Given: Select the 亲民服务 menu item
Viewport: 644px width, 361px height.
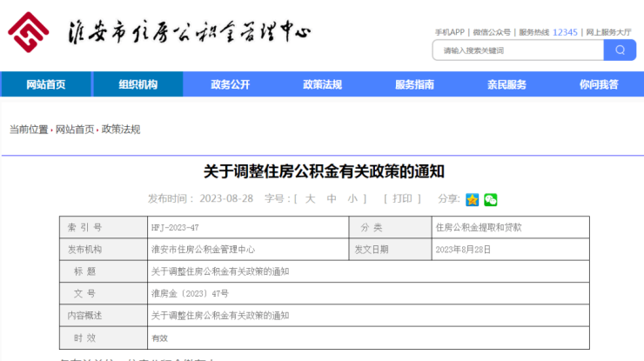Looking at the screenshot, I should coord(506,84).
